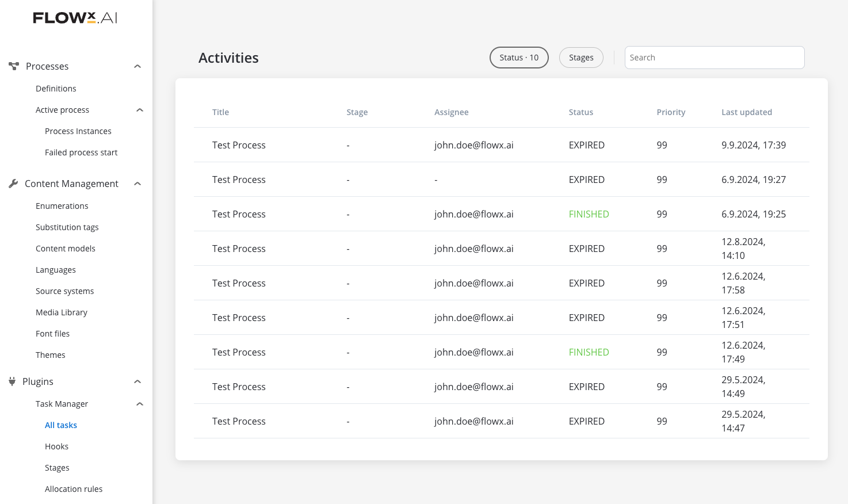Open Source systems
Viewport: 848px width, 504px height.
pyautogui.click(x=65, y=291)
